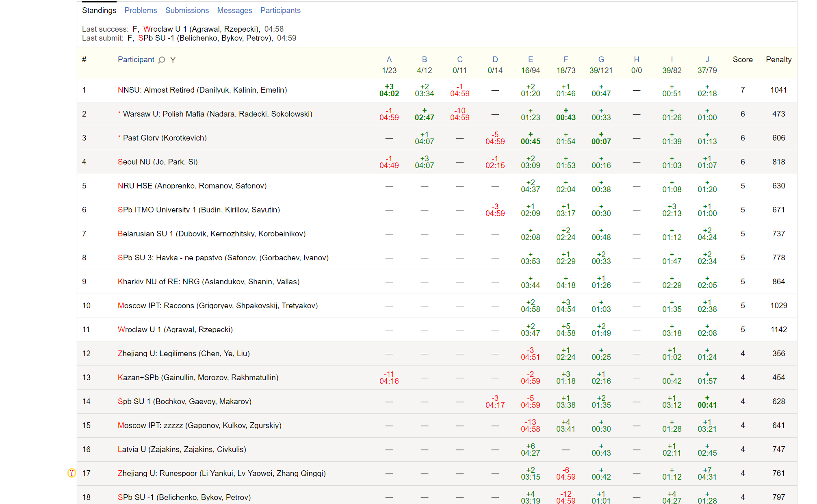Open problem G column header
The width and height of the screenshot is (817, 504).
[601, 60]
